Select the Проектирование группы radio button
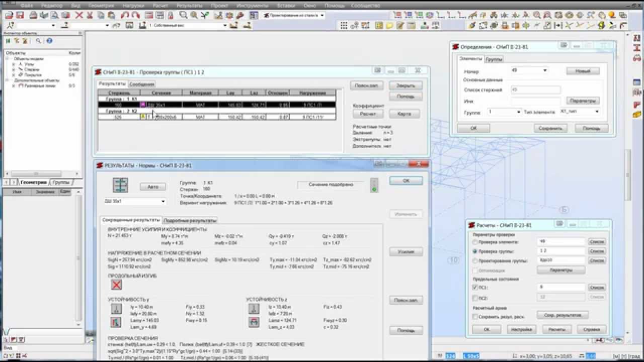644x362 pixels. point(475,260)
